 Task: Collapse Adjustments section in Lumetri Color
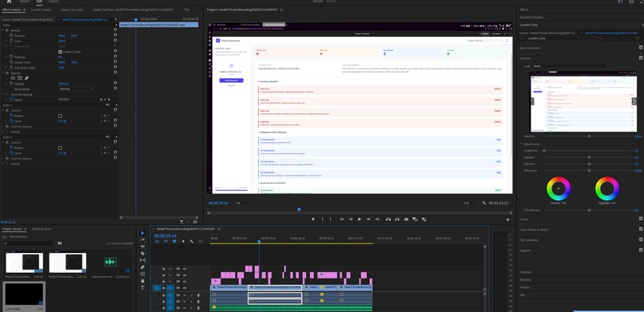click(x=522, y=144)
